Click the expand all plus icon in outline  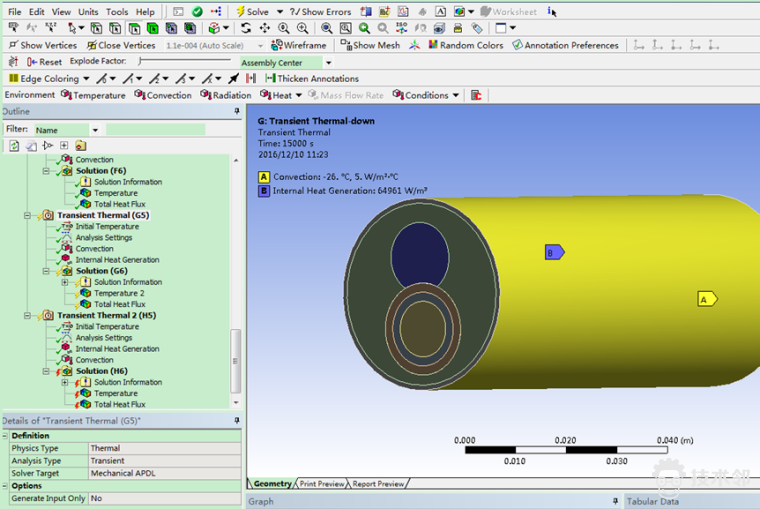coord(64,145)
